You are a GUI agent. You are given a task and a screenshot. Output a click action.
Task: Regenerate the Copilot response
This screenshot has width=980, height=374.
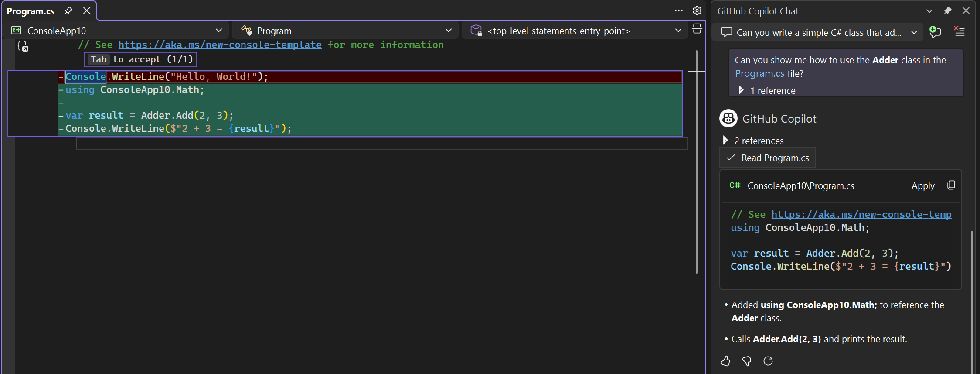tap(768, 361)
